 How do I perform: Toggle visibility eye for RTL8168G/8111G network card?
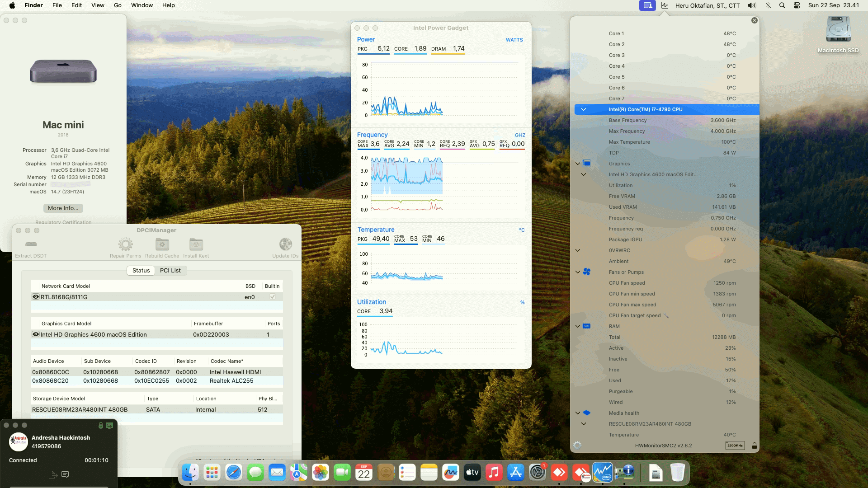(x=36, y=297)
